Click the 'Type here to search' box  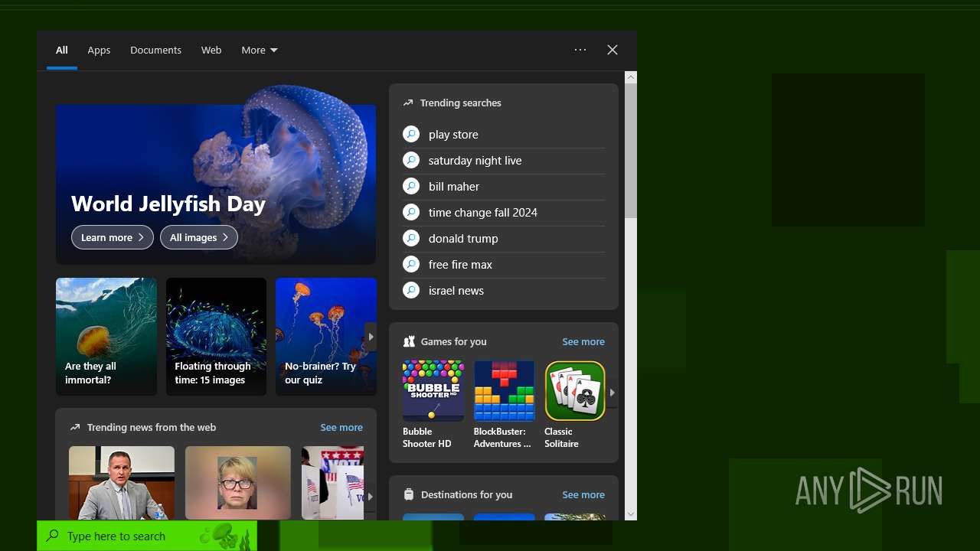coord(147,536)
